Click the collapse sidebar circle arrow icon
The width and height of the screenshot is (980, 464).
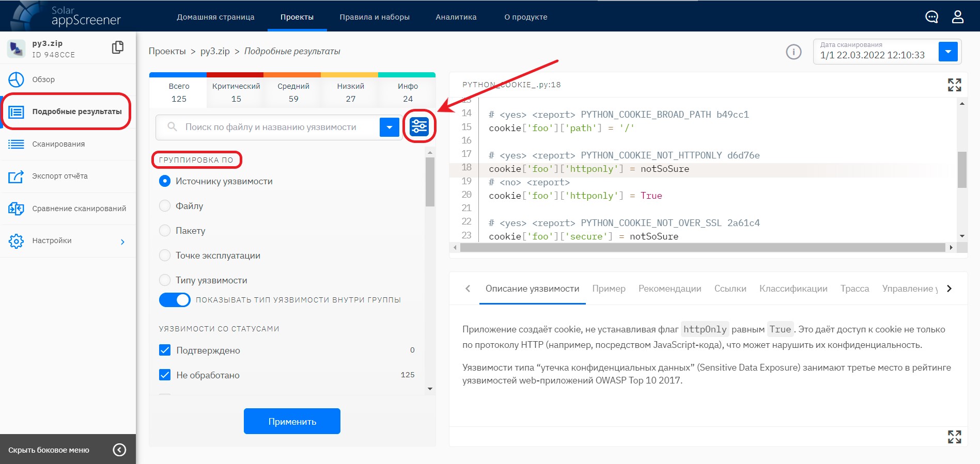pyautogui.click(x=119, y=450)
